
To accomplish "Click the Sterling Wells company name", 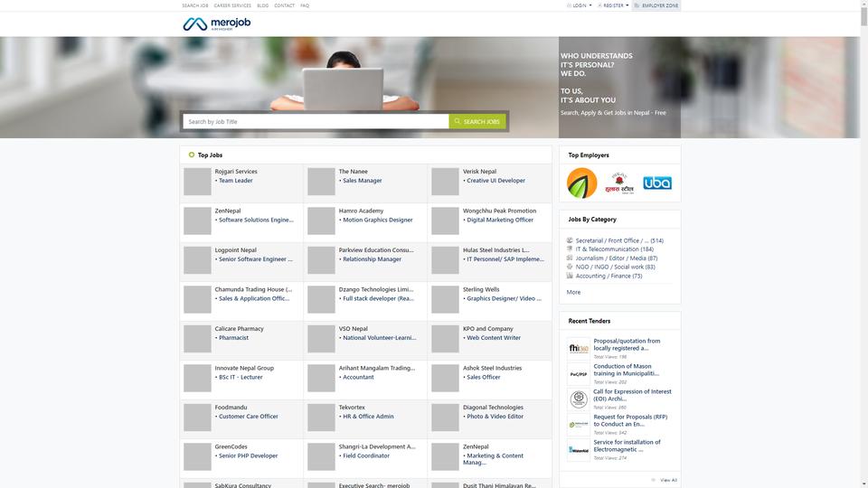I will (481, 289).
